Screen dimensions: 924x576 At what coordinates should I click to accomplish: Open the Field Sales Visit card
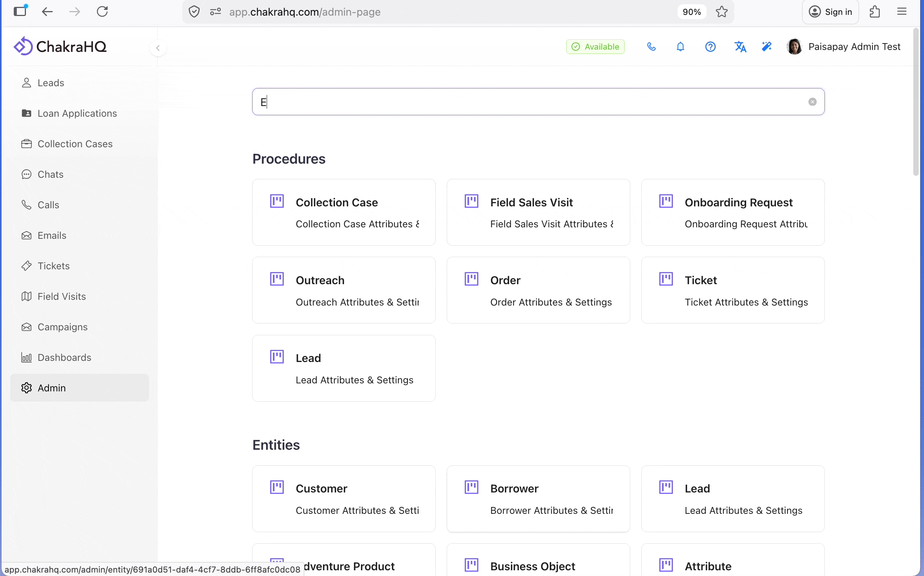(x=538, y=212)
